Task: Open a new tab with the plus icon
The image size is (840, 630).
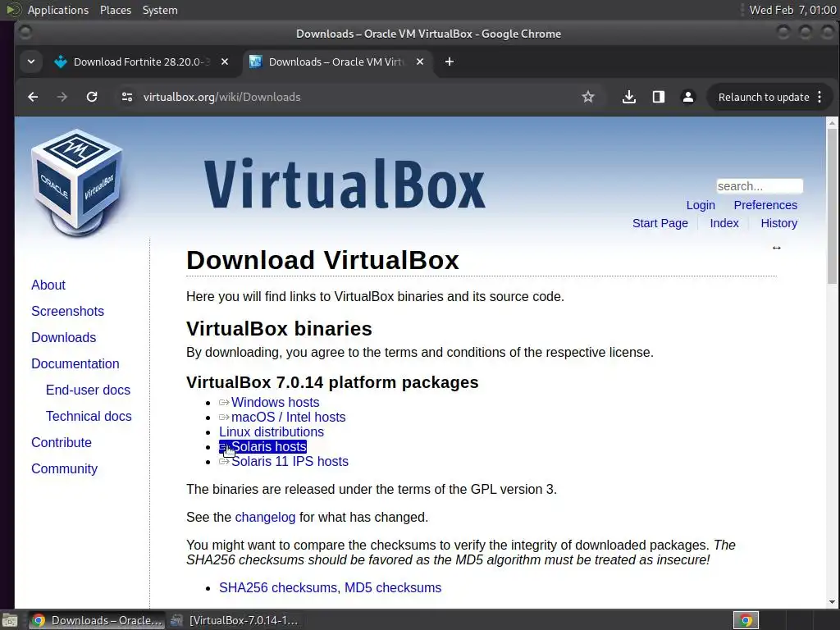Action: (450, 62)
